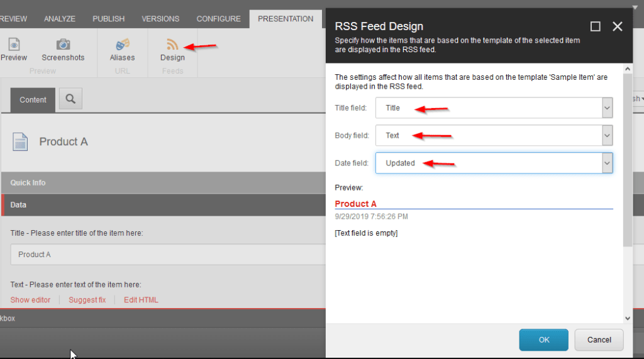Open the Screenshots camera tool
This screenshot has height=359, width=644.
(x=63, y=45)
